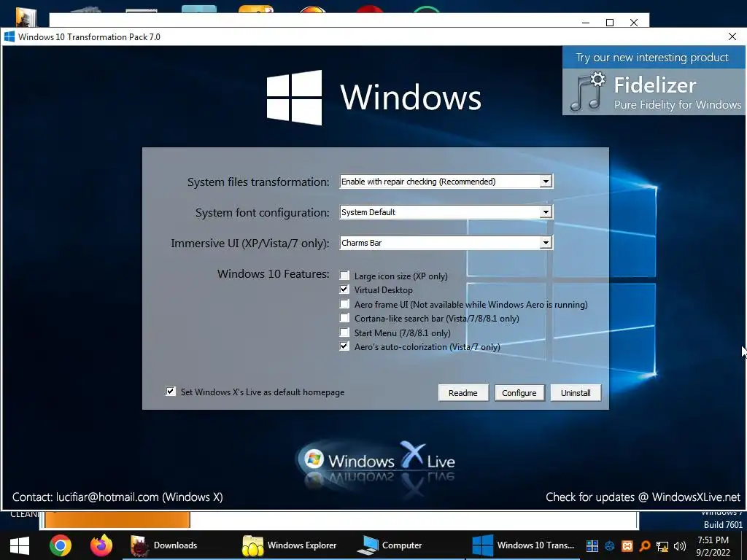The height and width of the screenshot is (560, 747).
Task: Click the 'Windows 10 Features:' label
Action: tap(274, 274)
